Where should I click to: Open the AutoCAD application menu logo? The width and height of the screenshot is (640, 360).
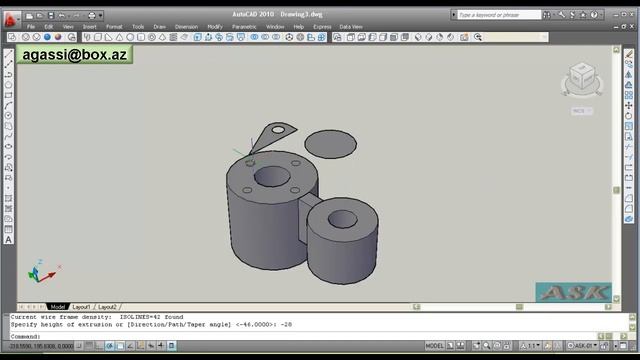[11, 19]
